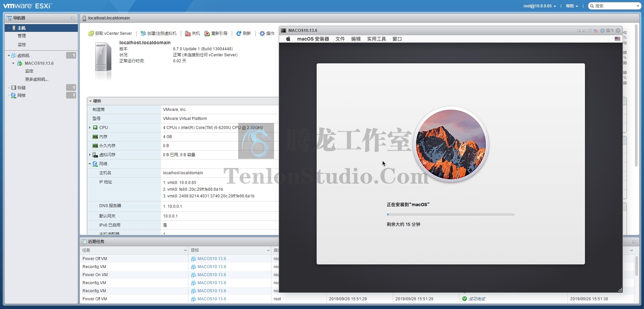Click the console 操作 gear button
644x309 pixels.
pyautogui.click(x=607, y=30)
